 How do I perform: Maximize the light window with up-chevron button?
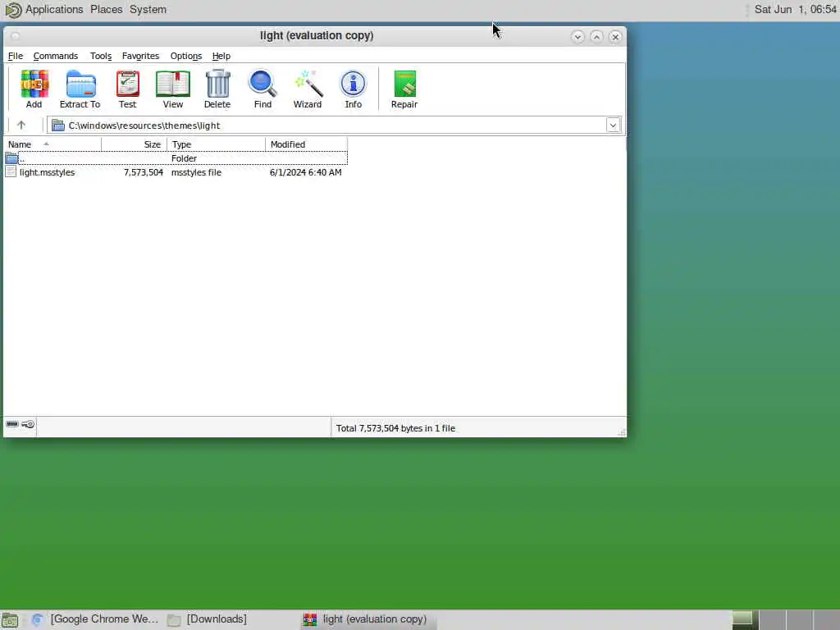pyautogui.click(x=596, y=36)
